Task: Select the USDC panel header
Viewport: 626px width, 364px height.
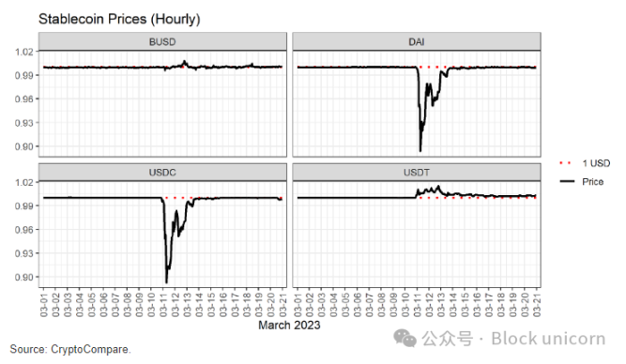Action: [162, 173]
